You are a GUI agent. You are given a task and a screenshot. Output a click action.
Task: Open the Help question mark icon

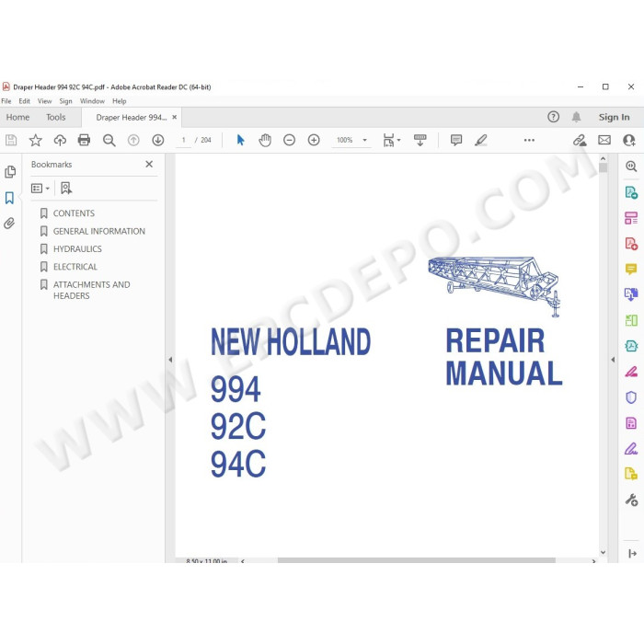(x=553, y=117)
